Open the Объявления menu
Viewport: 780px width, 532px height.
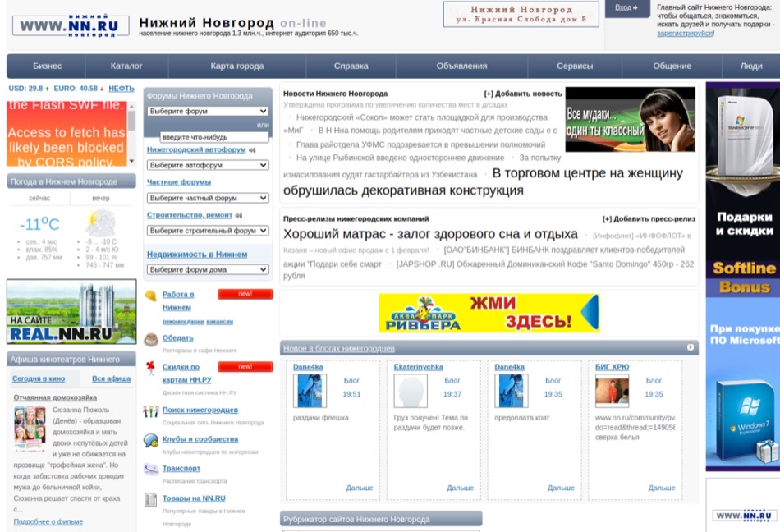tap(461, 66)
